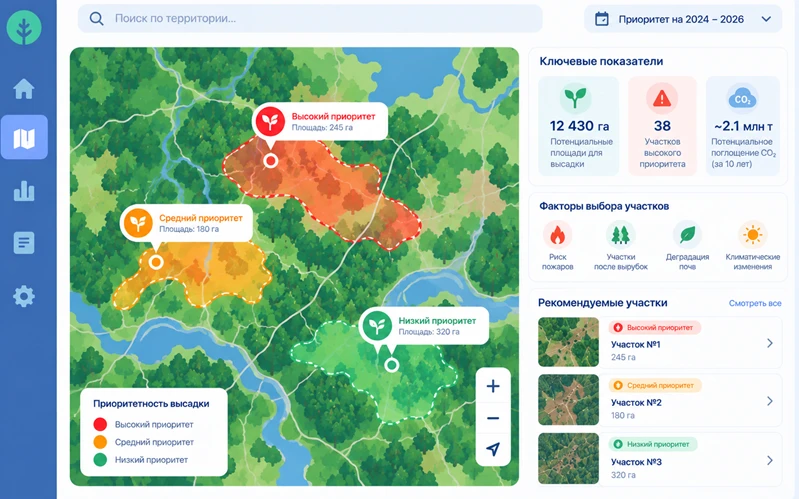The width and height of the screenshot is (799, 499).
Task: Click the ~2.1 млн т value
Action: (743, 126)
